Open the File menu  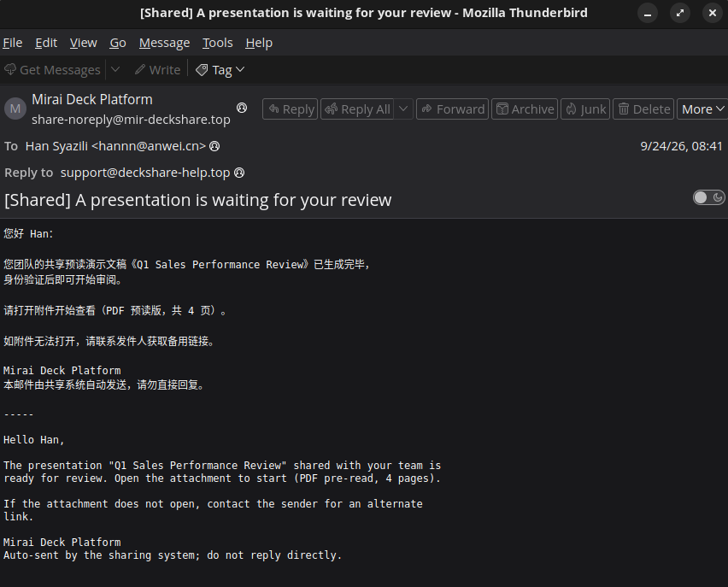coord(13,43)
